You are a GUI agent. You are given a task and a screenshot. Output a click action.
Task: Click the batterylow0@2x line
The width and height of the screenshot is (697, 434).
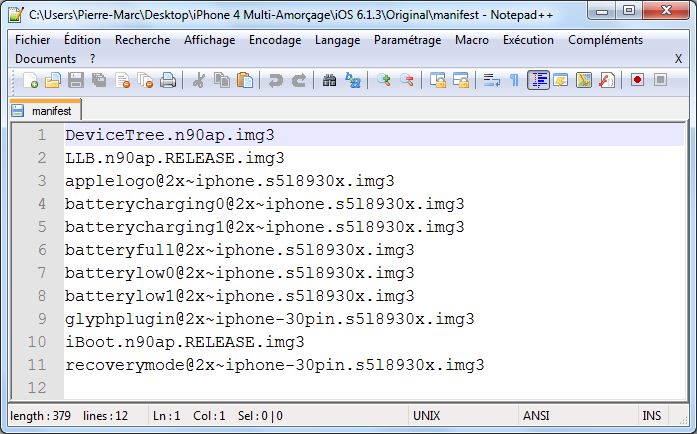coord(240,273)
